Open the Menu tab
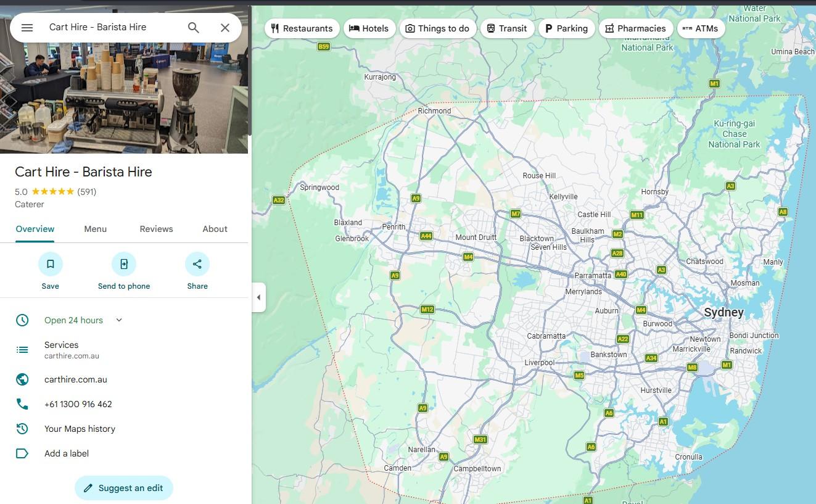Viewport: 816px width, 504px height. 96,229
